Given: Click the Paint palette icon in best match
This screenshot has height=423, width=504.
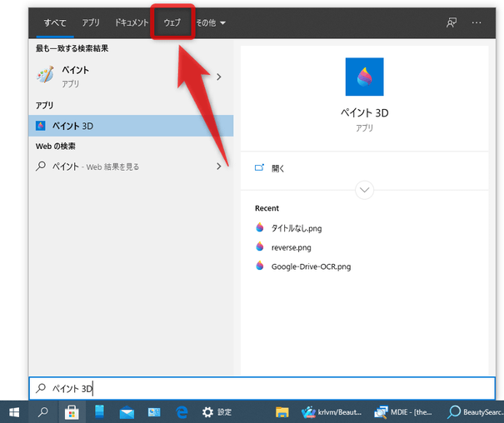Looking at the screenshot, I should (x=45, y=75).
